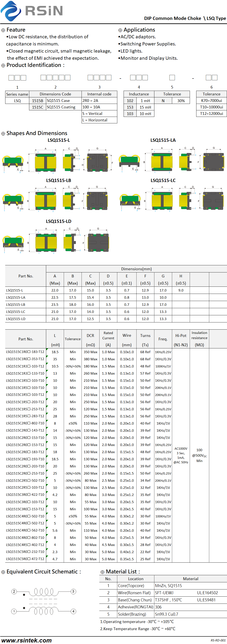Screen dimensions: 227x644
Task: Click the '100 @500VDC Min' insulation value
Action: 199,455
